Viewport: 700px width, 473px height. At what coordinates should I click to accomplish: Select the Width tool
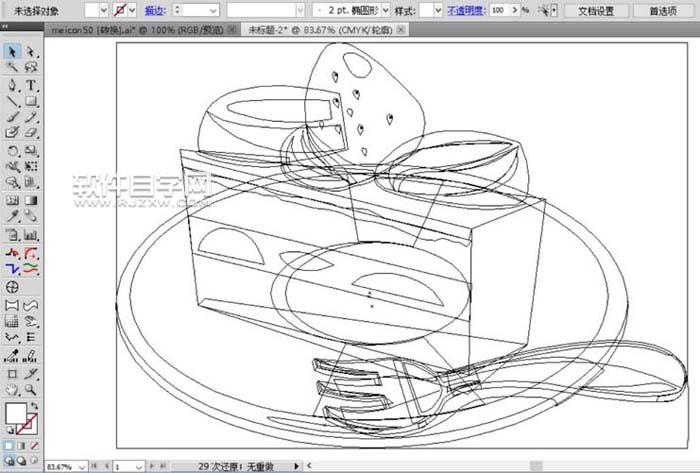point(12,166)
